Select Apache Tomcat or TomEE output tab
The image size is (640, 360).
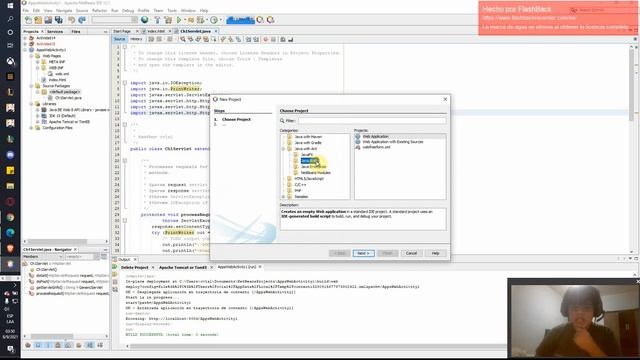(182, 267)
